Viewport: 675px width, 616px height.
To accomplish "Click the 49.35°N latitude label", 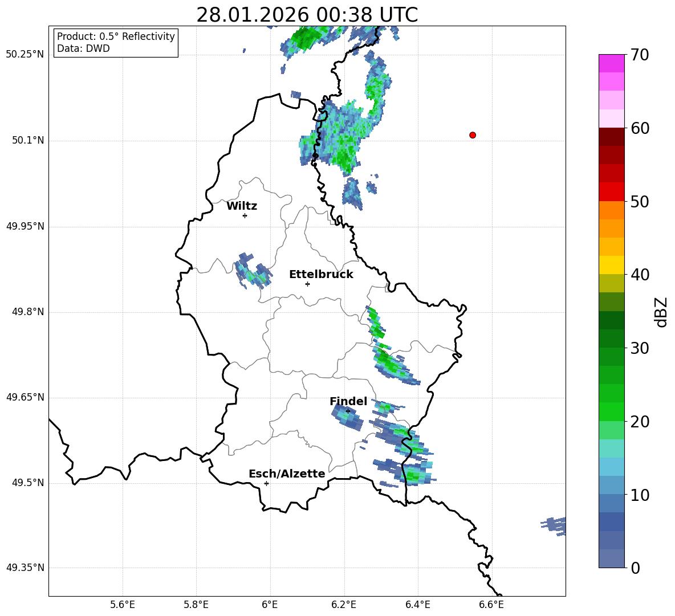I will pyautogui.click(x=25, y=568).
